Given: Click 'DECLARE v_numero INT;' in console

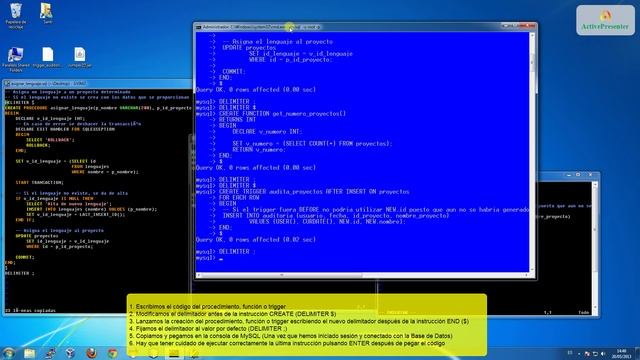Looking at the screenshot, I should (x=267, y=131).
